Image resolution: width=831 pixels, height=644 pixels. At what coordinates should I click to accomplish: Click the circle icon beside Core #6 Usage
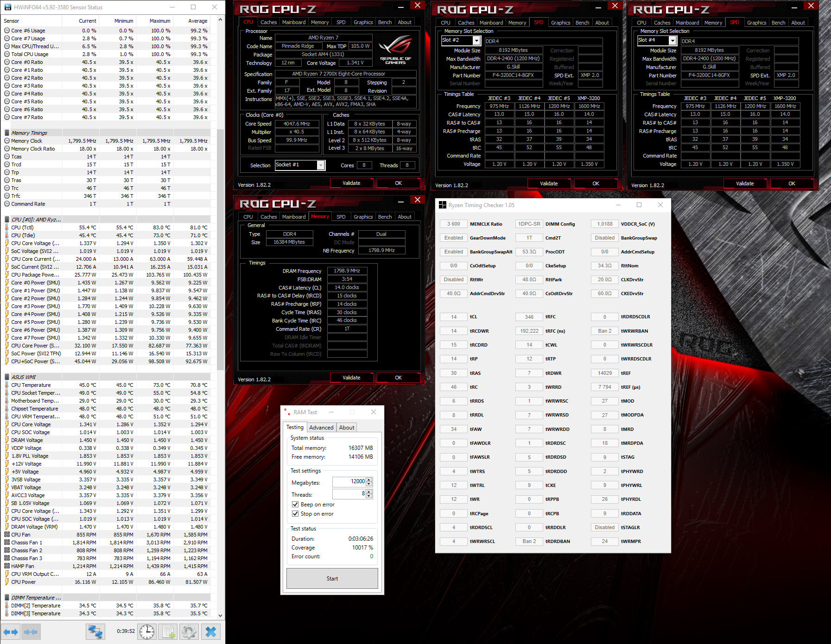pyautogui.click(x=7, y=31)
